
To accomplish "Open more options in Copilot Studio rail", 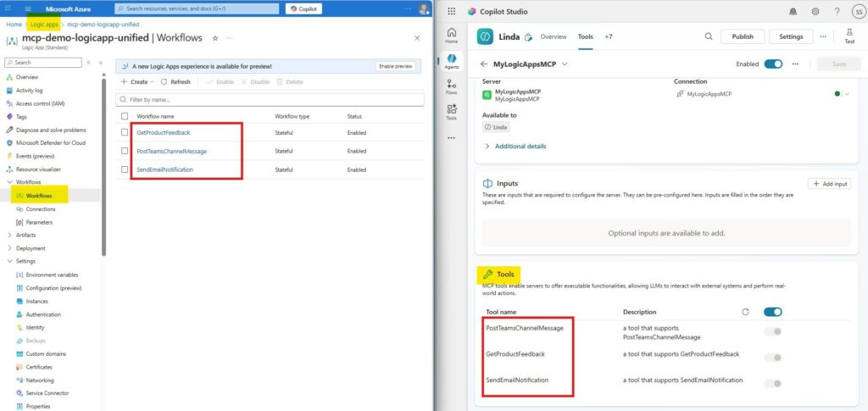I will [452, 138].
